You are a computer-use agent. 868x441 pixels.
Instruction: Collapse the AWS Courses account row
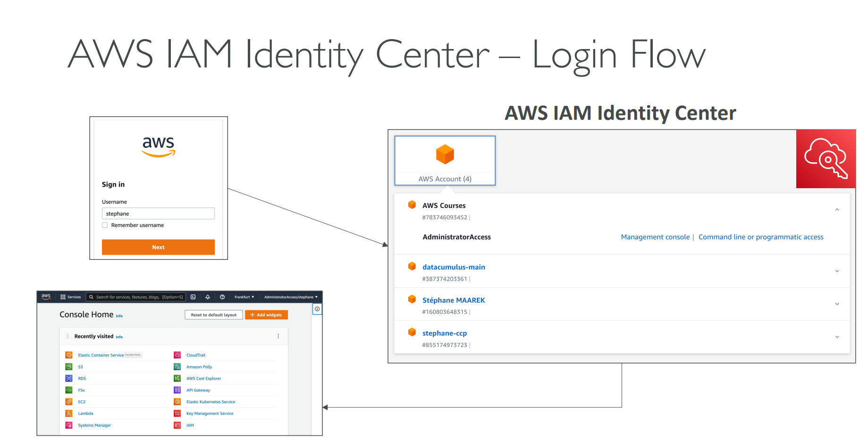[837, 209]
